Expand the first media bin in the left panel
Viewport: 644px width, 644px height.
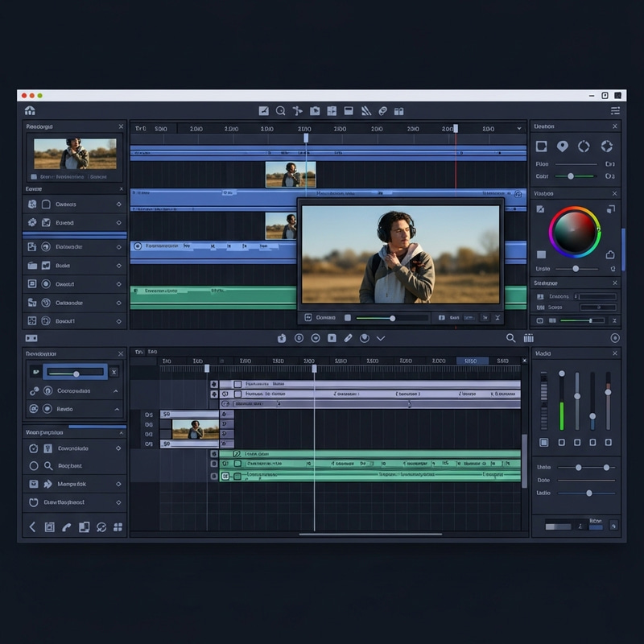[118, 204]
